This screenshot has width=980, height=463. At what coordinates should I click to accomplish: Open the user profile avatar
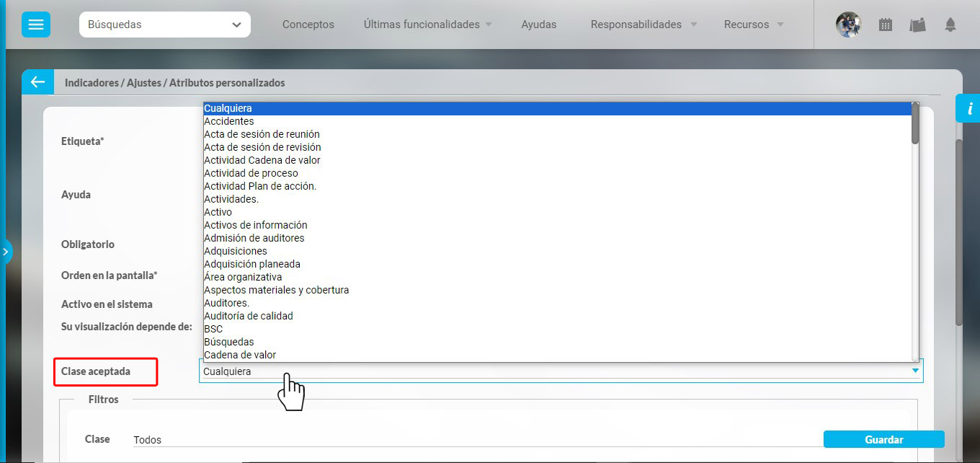point(848,25)
